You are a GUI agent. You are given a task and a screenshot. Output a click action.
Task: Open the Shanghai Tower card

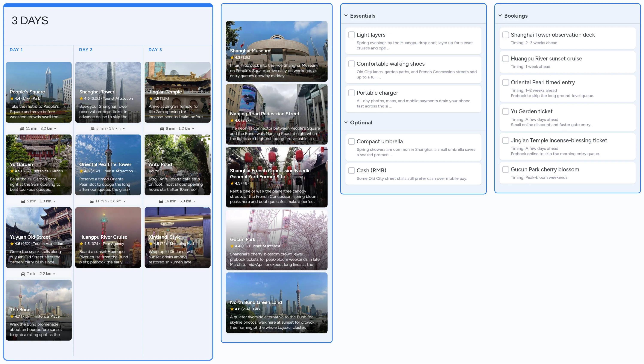(x=108, y=92)
